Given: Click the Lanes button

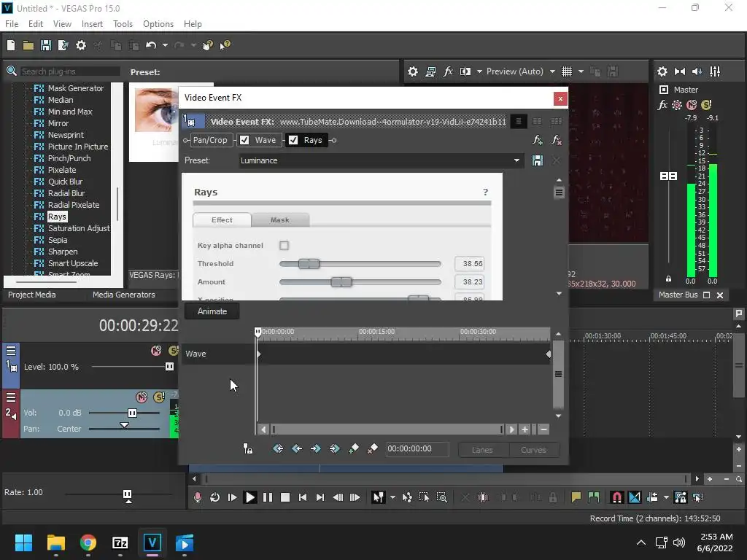Looking at the screenshot, I should pos(483,450).
